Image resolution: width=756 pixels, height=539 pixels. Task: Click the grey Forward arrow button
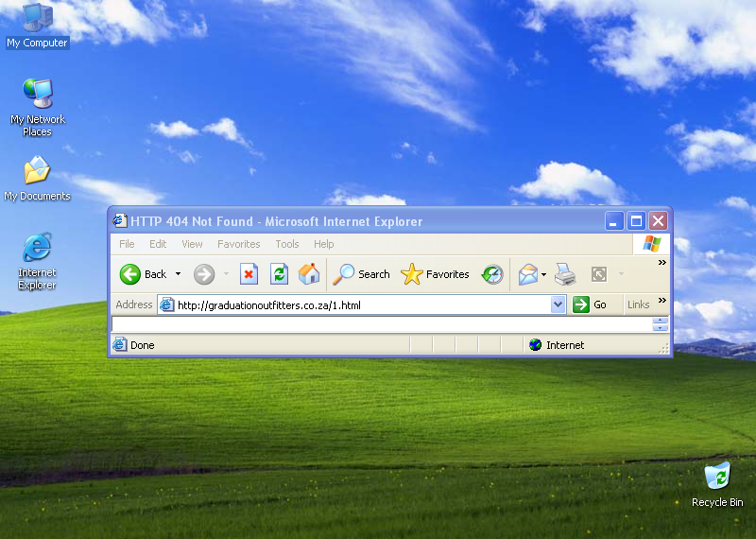204,274
